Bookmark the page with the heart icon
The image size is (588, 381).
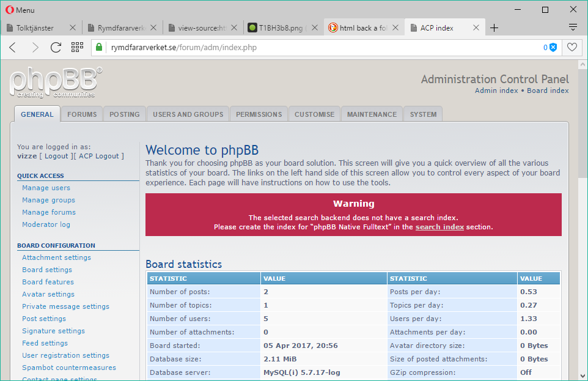[572, 47]
